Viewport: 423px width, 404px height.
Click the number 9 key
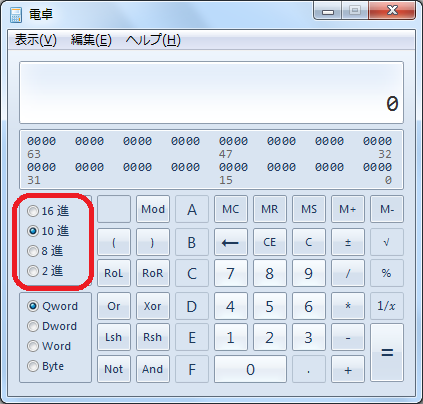pos(309,273)
